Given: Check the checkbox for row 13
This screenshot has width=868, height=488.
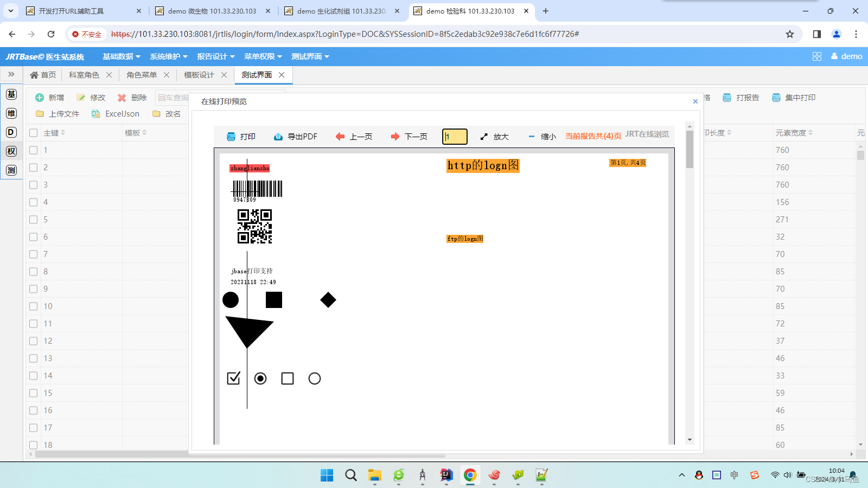Looking at the screenshot, I should (34, 358).
